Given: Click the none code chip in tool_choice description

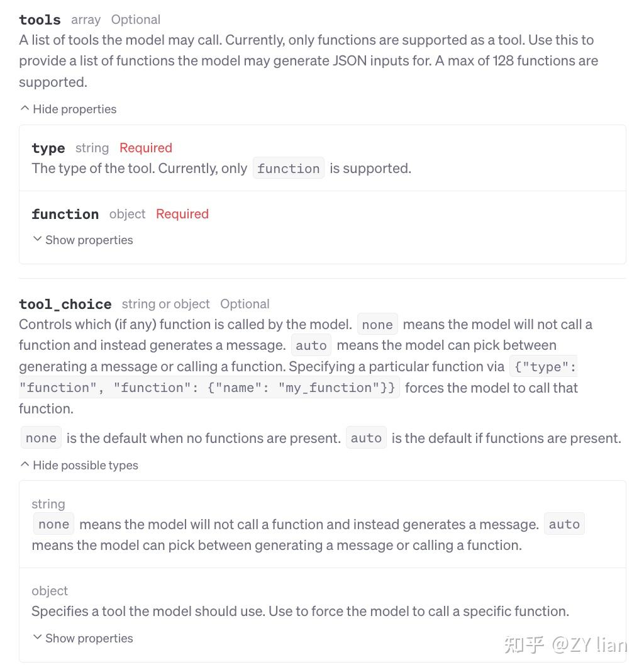Looking at the screenshot, I should 377,324.
